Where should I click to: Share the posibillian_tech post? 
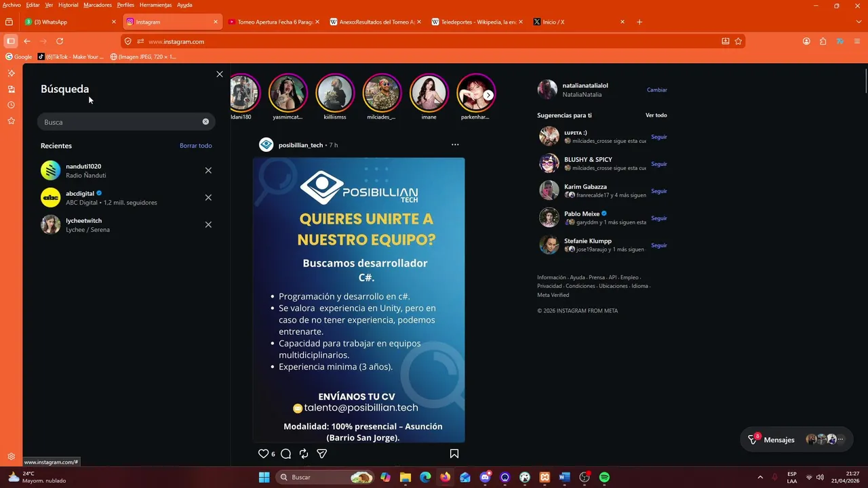click(x=322, y=453)
